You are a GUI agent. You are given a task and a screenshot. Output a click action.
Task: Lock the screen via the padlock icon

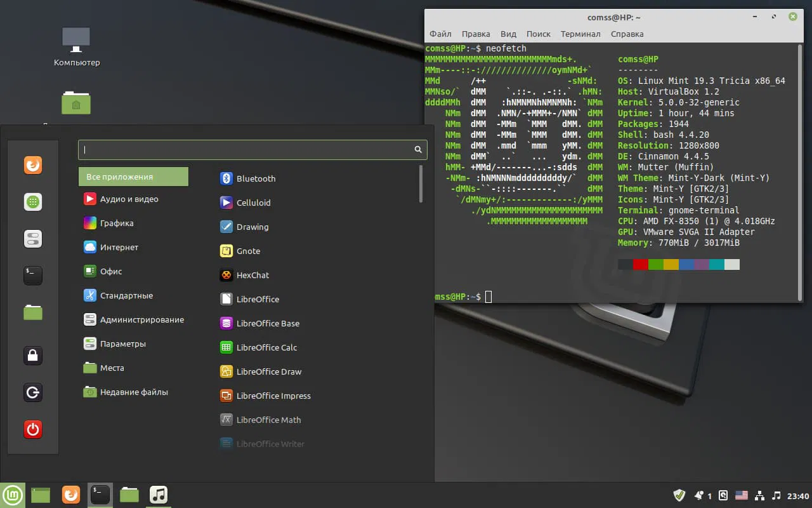pos(32,356)
